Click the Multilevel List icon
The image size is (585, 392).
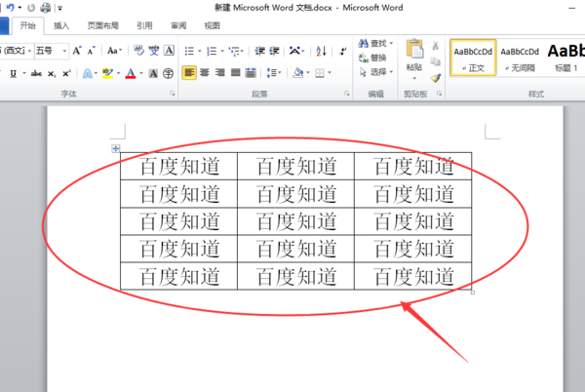pos(234,51)
